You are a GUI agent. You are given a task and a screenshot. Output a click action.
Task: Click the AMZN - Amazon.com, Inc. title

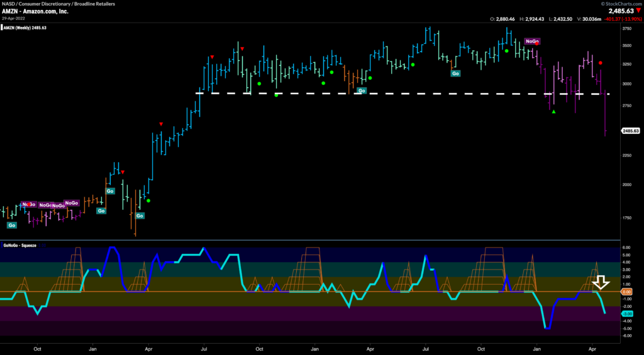click(x=35, y=11)
